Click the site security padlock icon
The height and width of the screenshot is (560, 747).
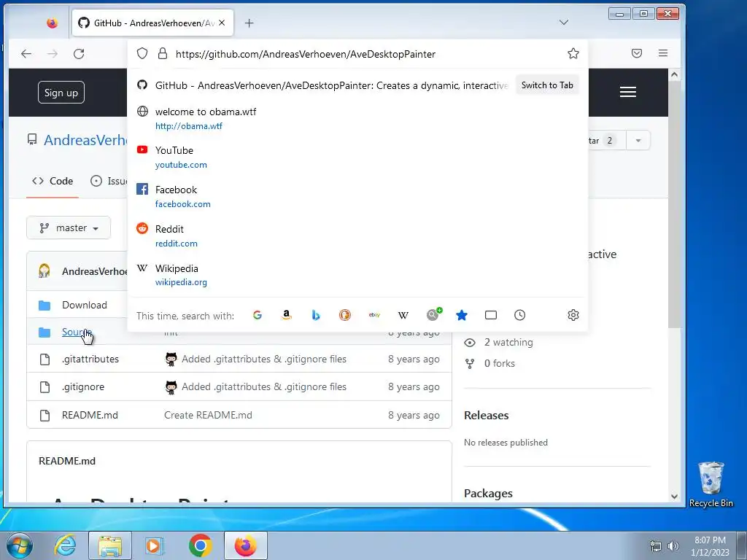tap(163, 53)
